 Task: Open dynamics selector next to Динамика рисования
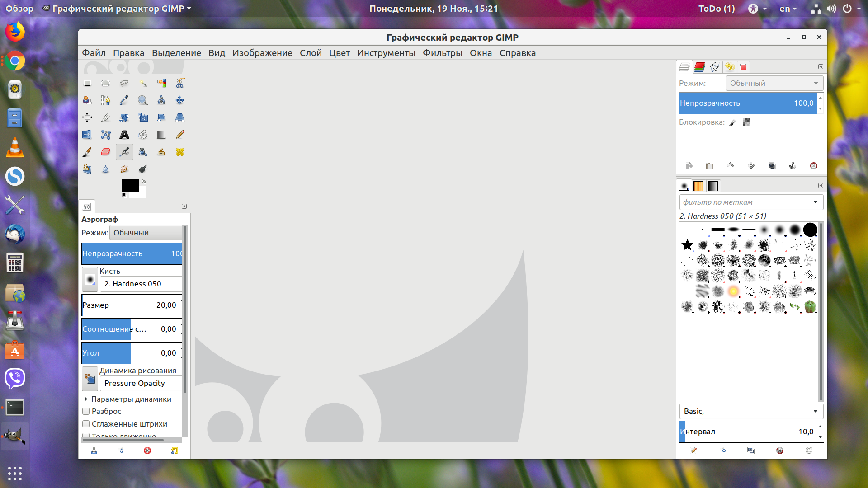click(x=90, y=379)
